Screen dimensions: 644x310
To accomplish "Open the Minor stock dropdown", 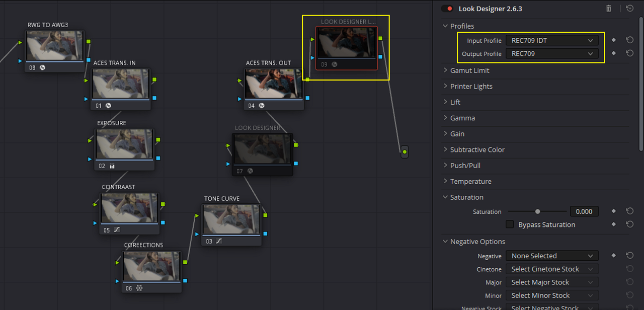I will click(552, 295).
